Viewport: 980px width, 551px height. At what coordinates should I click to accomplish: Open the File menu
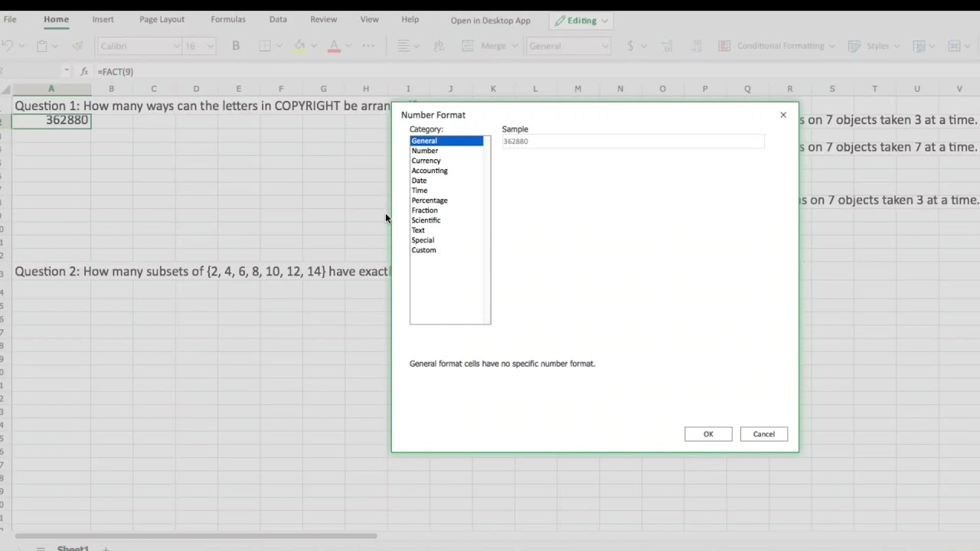tap(10, 19)
